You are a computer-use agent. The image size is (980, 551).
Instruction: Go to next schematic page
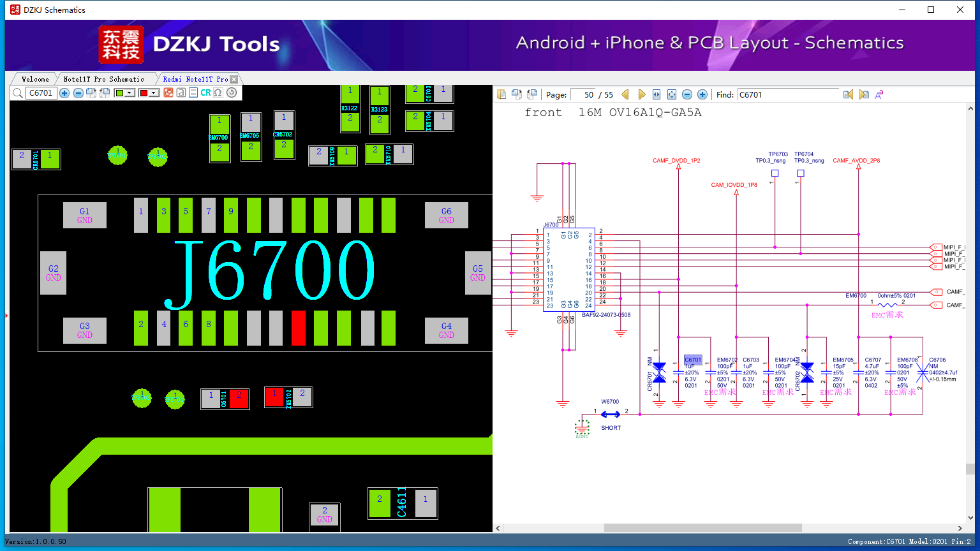[x=641, y=94]
